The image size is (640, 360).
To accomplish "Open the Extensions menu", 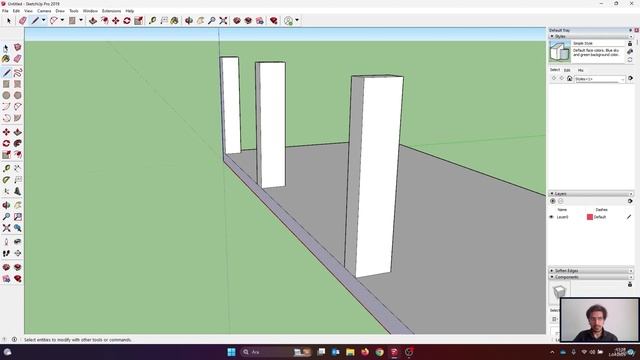I will click(111, 11).
